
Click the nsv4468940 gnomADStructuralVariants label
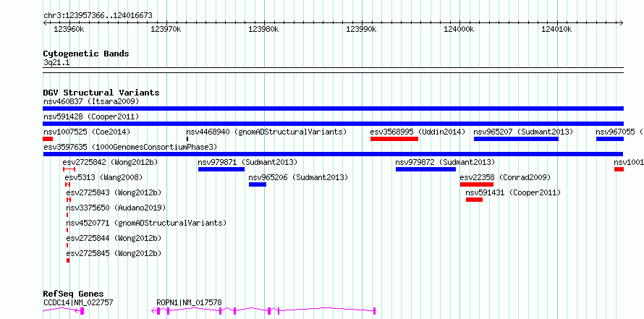click(266, 132)
